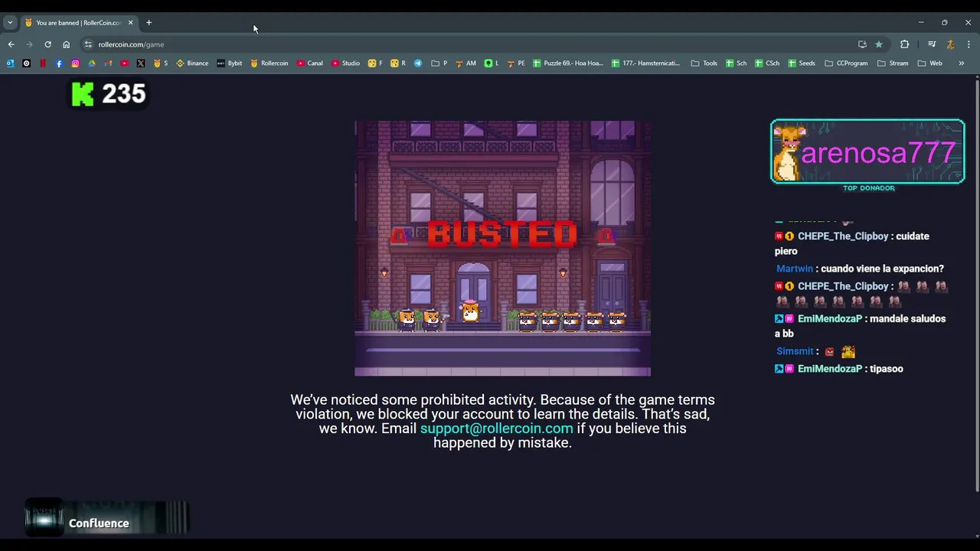
Task: Expand the CCProgram bookmark folder
Action: point(846,64)
